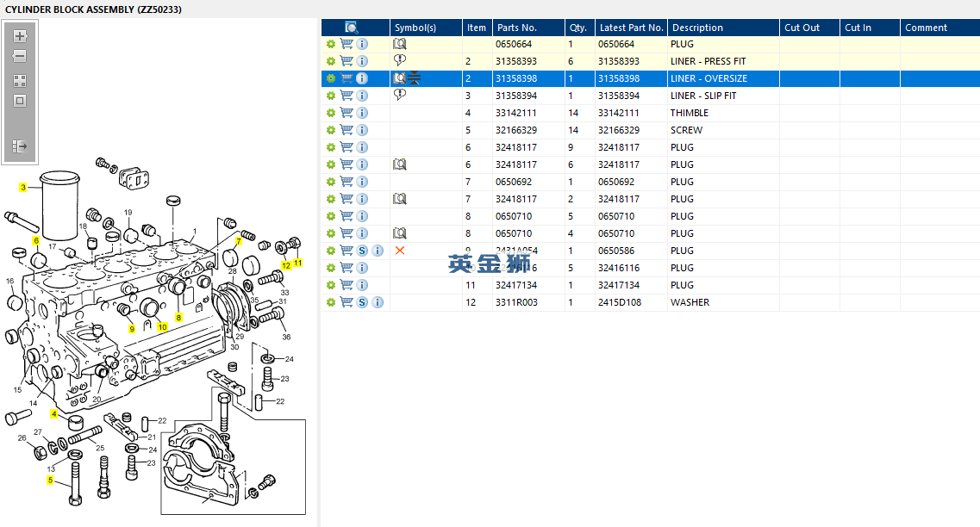Add THIMBLE 33142111 to shopping cart
This screenshot has height=527, width=980.
(346, 113)
